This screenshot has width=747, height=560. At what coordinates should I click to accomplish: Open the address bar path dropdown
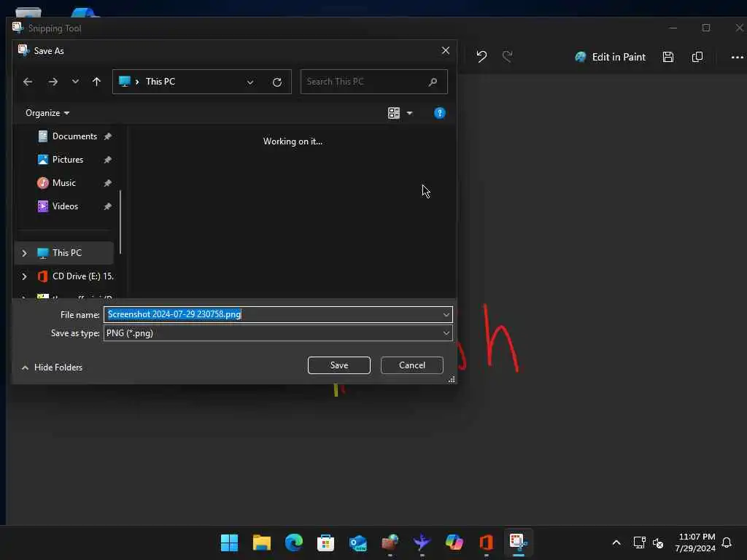pyautogui.click(x=250, y=82)
